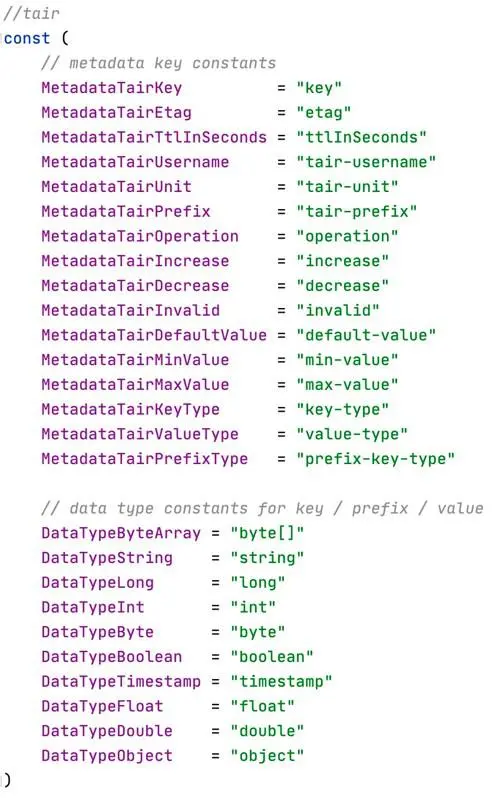Place cursor on MetadataTairTtlInSeconds
The image size is (502, 801).
pyautogui.click(x=154, y=137)
